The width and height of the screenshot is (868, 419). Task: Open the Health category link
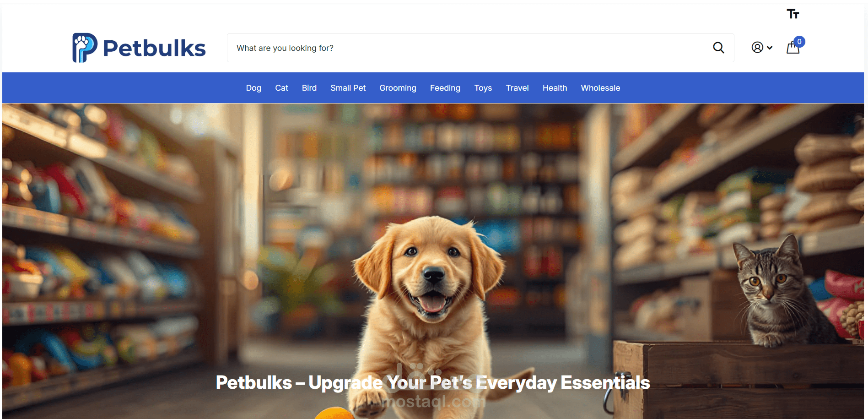[x=555, y=88]
